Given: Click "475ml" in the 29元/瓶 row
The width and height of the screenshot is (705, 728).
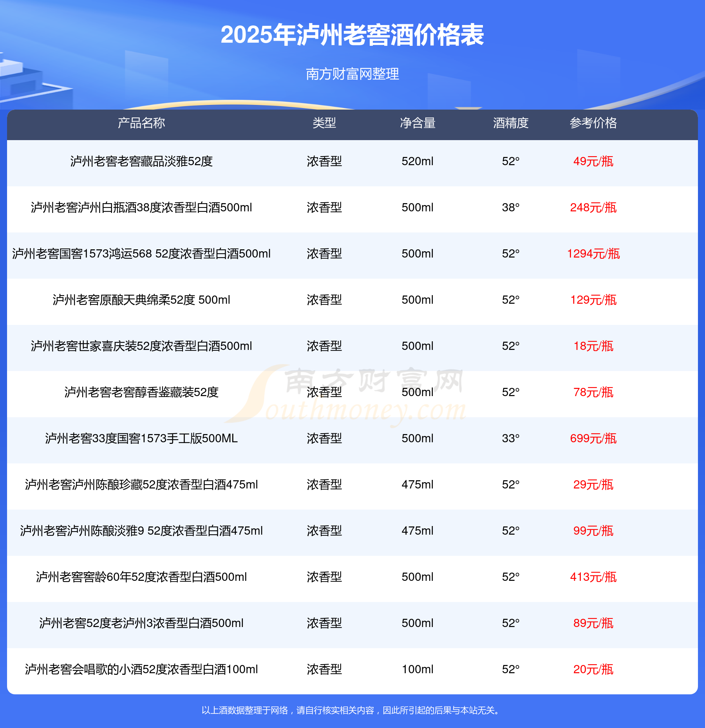Looking at the screenshot, I should point(418,485).
